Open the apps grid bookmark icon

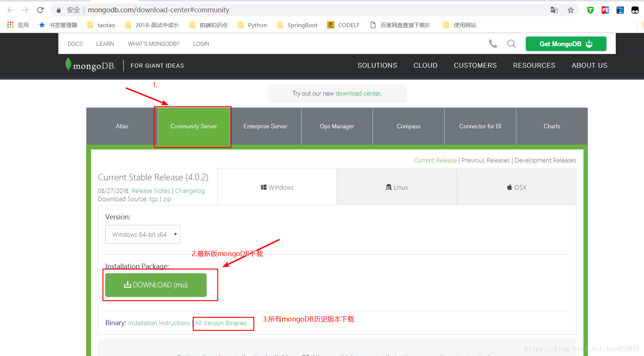point(10,25)
